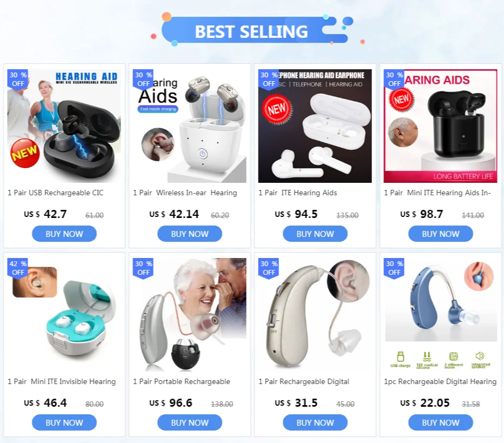
Task: Click the 42% OFF badge
Action: (x=18, y=268)
